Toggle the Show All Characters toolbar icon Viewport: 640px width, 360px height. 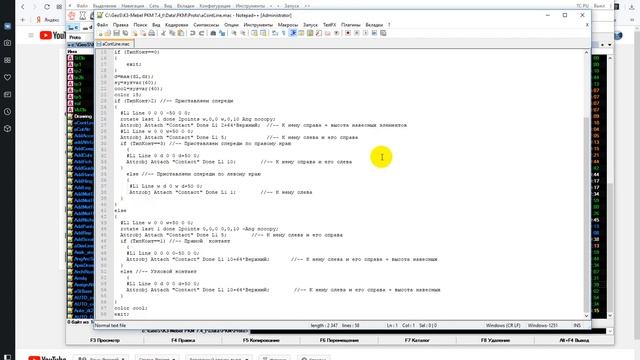284,33
